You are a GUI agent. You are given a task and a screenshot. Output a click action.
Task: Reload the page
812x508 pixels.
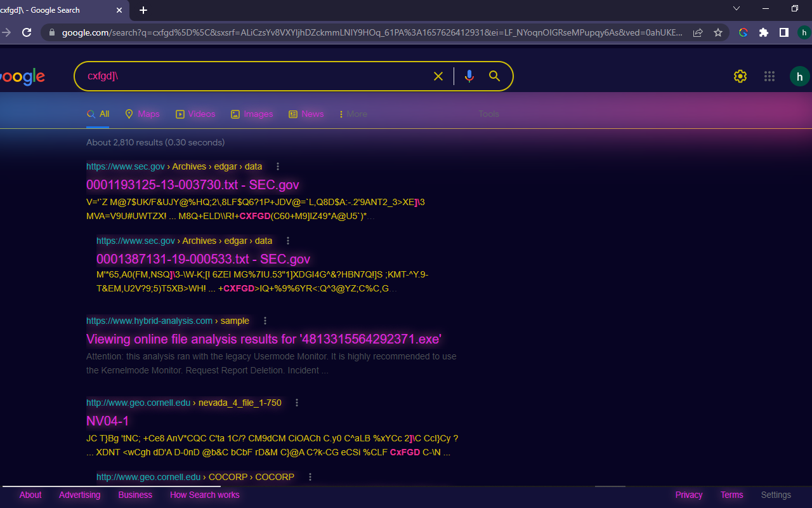(x=27, y=32)
